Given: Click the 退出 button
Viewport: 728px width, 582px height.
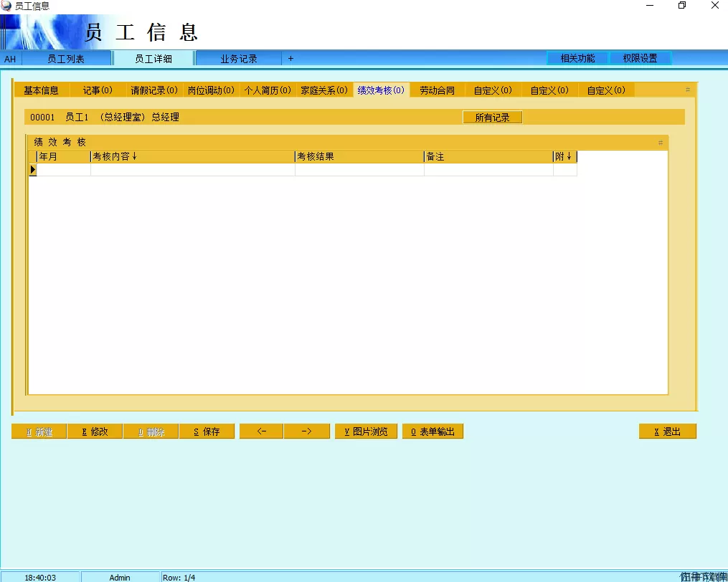Looking at the screenshot, I should point(668,431).
